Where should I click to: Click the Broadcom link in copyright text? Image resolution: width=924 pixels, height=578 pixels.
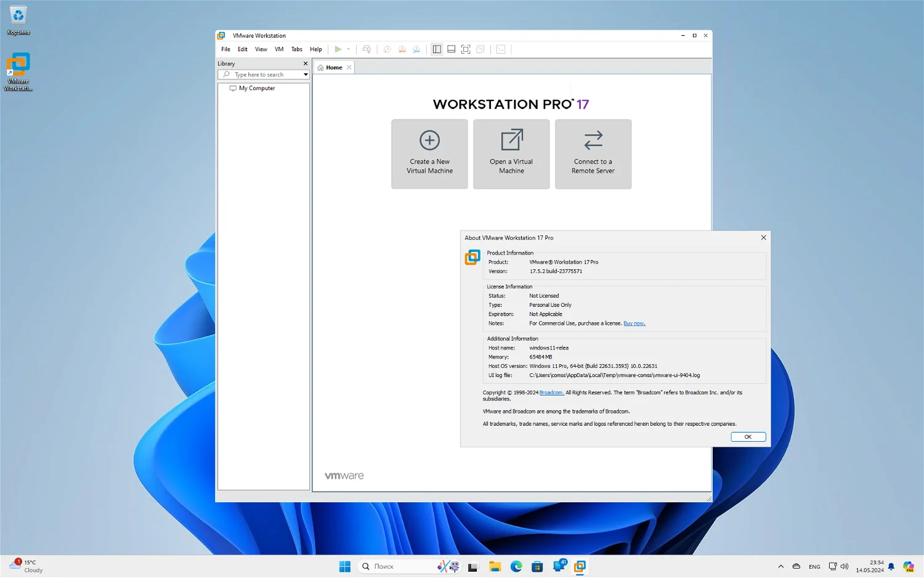551,393
